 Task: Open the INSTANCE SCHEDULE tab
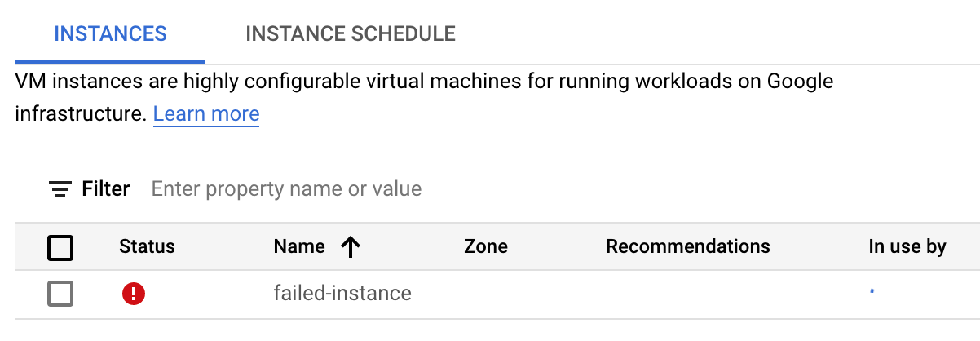pos(351,34)
